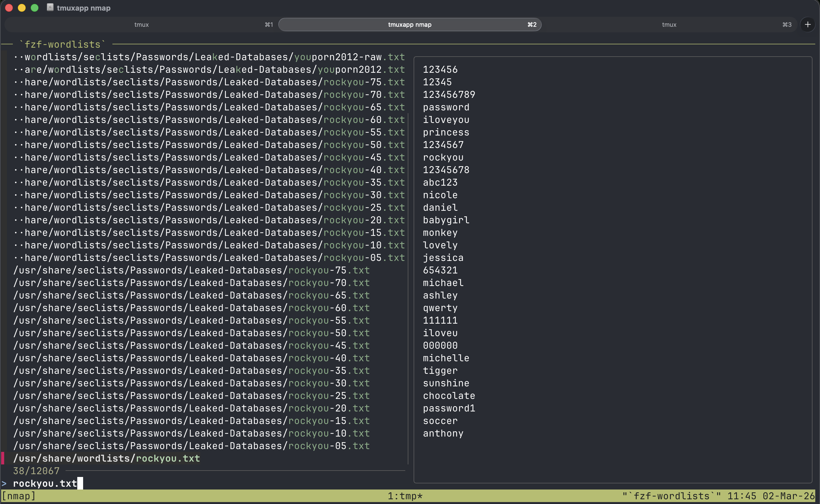Image resolution: width=820 pixels, height=504 pixels.
Task: Select youporn2012-raw.txt result row
Action: click(x=209, y=57)
